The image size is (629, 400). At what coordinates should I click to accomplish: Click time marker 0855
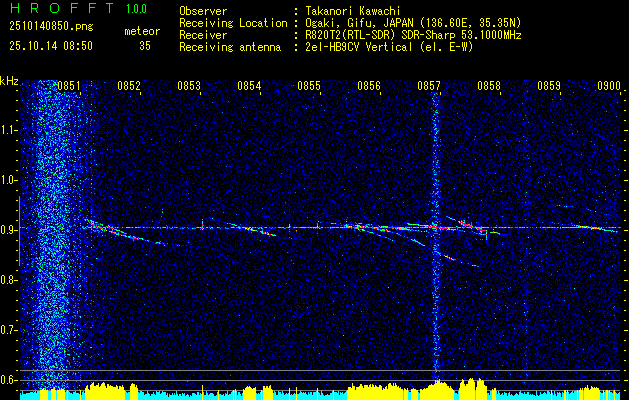click(x=309, y=85)
